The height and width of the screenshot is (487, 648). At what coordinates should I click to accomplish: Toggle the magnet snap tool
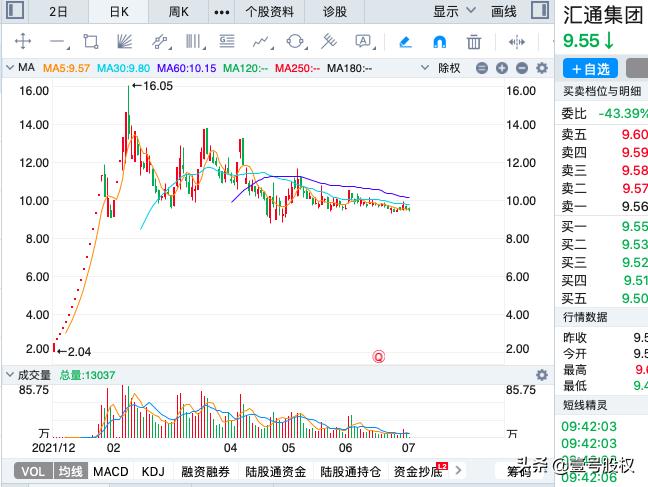tap(440, 42)
